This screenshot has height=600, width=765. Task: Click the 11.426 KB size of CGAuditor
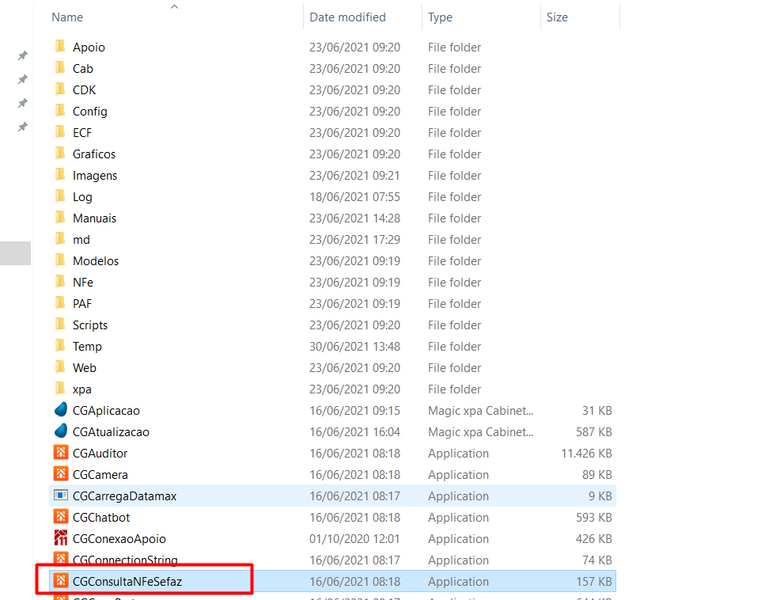pos(586,453)
